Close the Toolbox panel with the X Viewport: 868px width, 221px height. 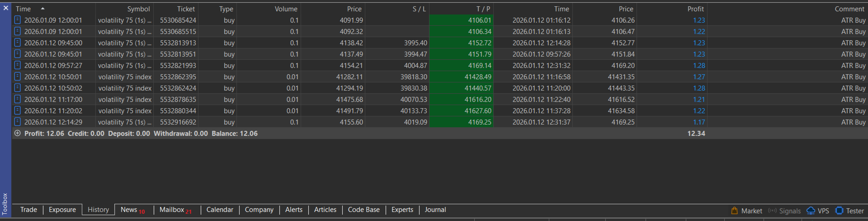tap(5, 8)
